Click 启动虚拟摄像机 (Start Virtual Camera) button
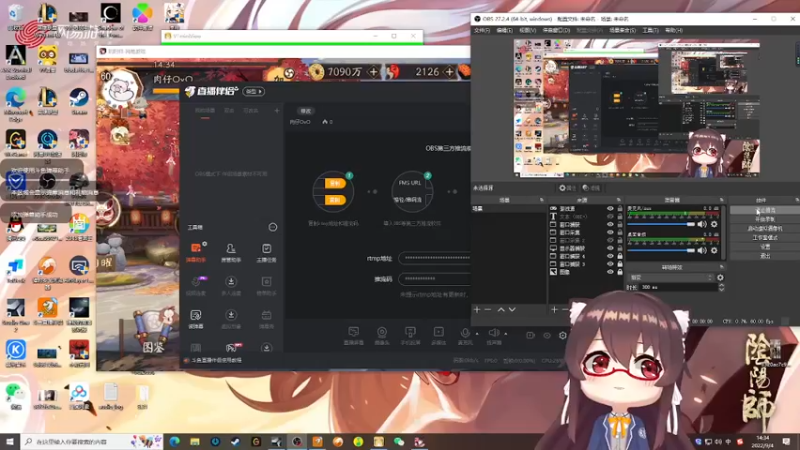Screen dimensions: 800x450 coord(765,229)
